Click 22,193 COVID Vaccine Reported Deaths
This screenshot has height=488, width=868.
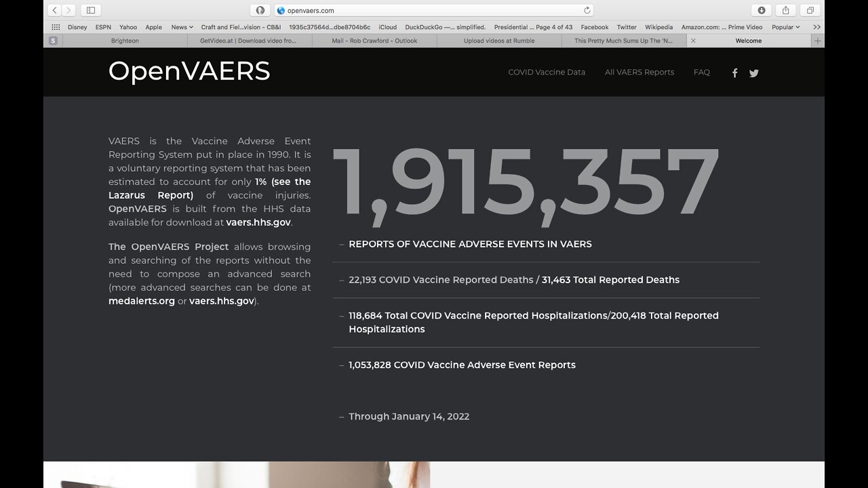point(441,280)
